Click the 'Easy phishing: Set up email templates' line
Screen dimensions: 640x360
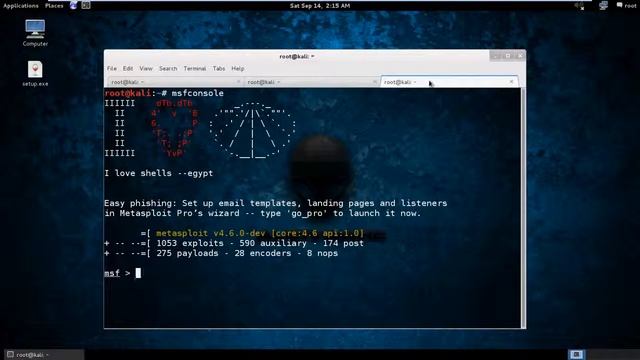tap(276, 203)
